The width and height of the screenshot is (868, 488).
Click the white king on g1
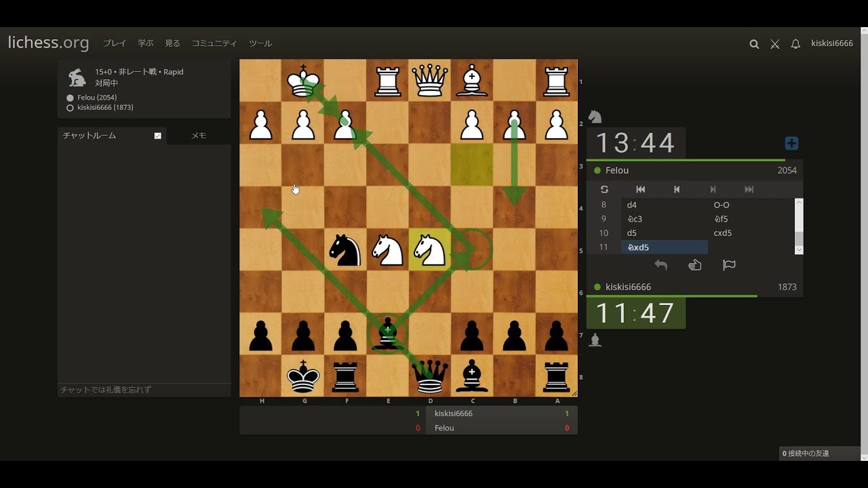(303, 81)
